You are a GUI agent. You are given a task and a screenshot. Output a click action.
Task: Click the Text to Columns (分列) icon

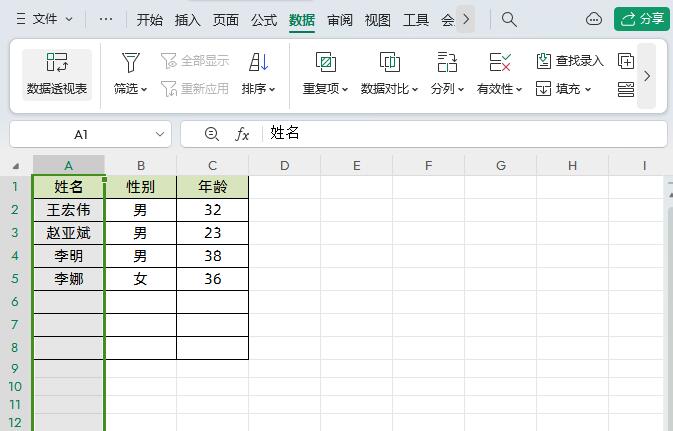[x=447, y=62]
